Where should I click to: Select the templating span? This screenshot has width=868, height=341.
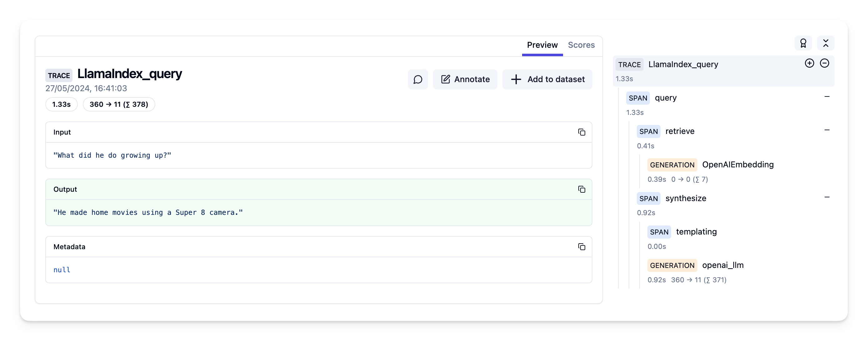pos(696,232)
